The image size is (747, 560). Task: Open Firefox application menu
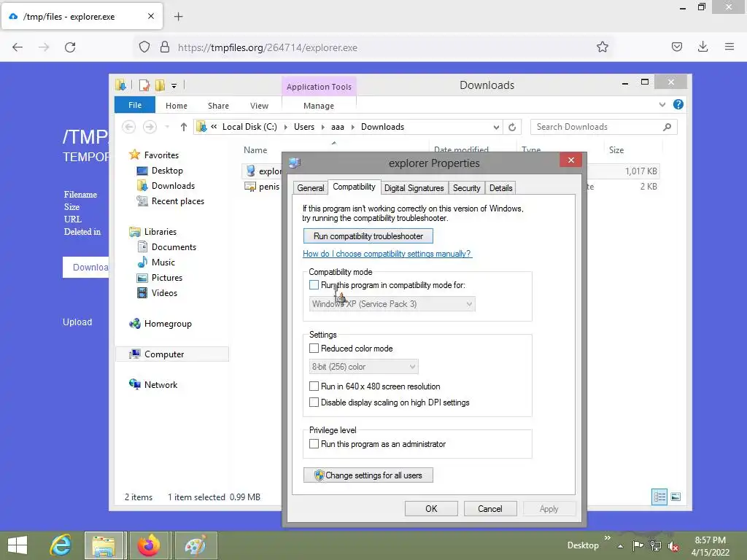point(729,47)
